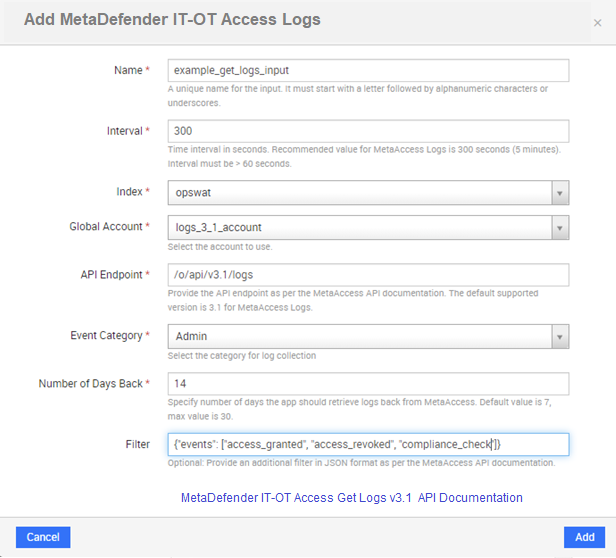Expand the Index dropdown arrow
The width and height of the screenshot is (616, 558).
(560, 193)
